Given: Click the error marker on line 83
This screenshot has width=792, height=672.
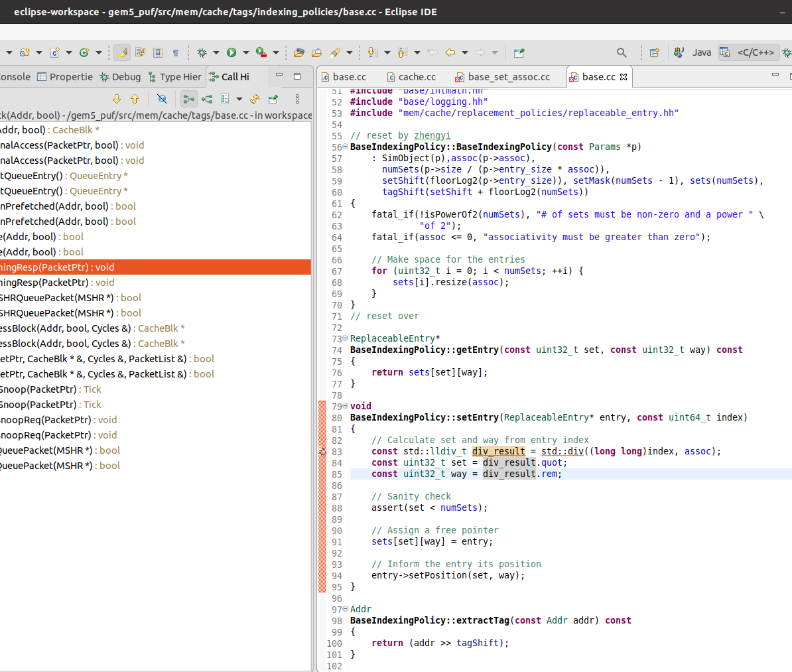Looking at the screenshot, I should (322, 451).
